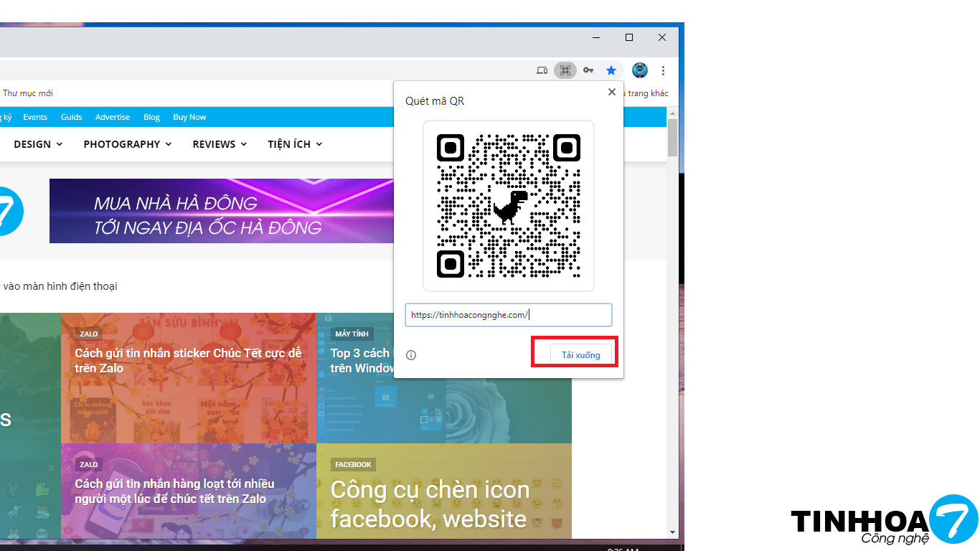Click the info icon in QR popup
Viewport: 980px width, 551px height.
coord(411,355)
